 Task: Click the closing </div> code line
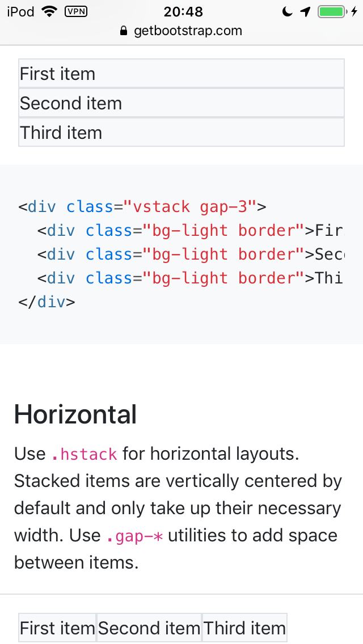[x=47, y=302]
